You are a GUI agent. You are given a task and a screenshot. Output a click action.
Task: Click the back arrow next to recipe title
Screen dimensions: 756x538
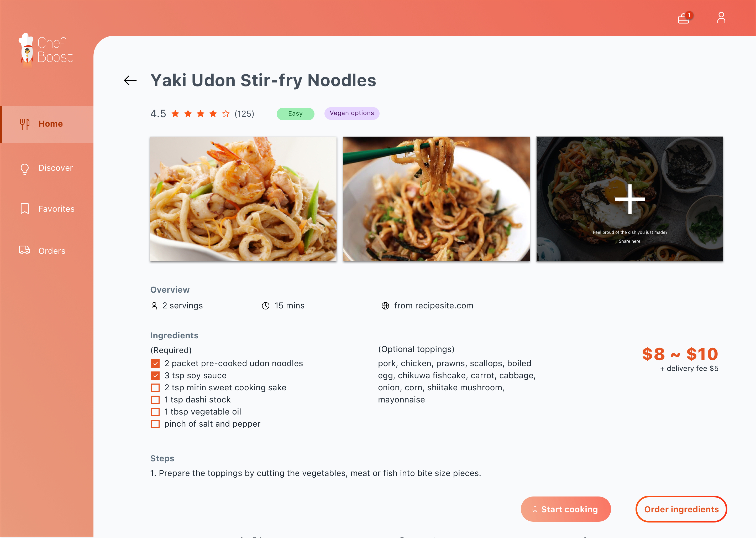[x=130, y=80]
